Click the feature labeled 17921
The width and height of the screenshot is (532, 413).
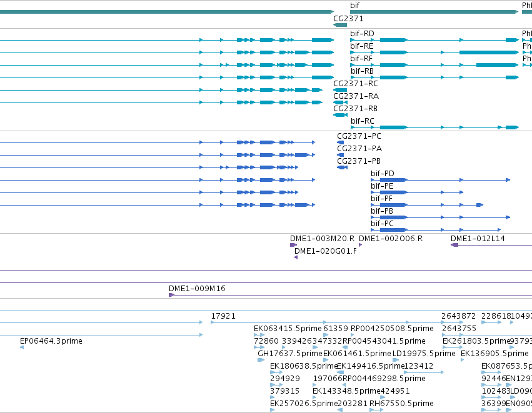click(x=223, y=316)
